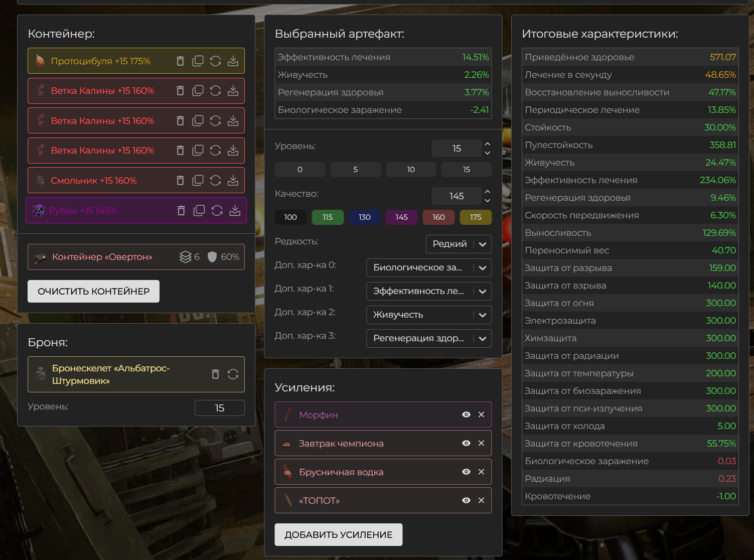The width and height of the screenshot is (754, 560).
Task: Copy the Рубик artifact entry
Action: click(x=199, y=211)
